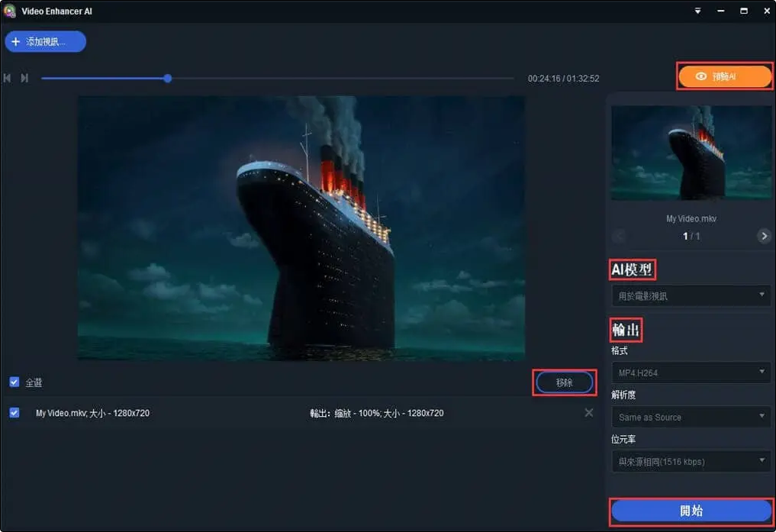Toggle the 全選 select-all checkbox
776x532 pixels.
click(12, 382)
